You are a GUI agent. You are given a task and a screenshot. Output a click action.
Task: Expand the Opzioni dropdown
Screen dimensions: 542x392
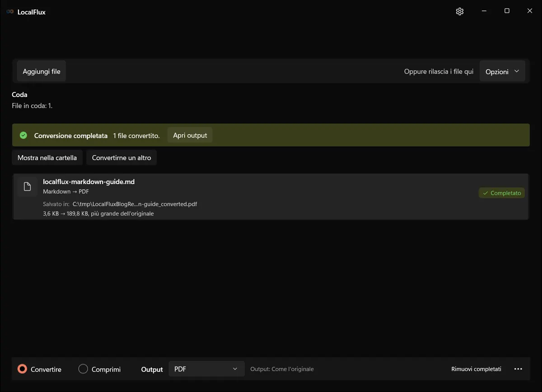502,71
